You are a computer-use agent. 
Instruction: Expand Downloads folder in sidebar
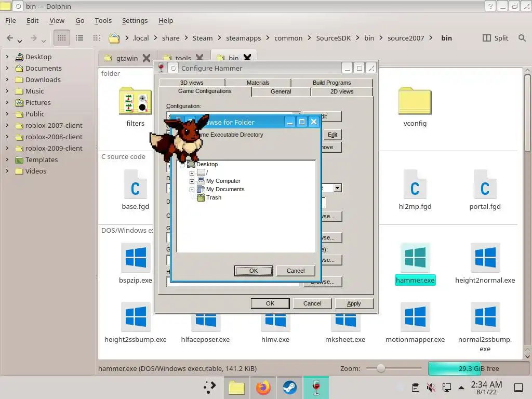coord(7,79)
